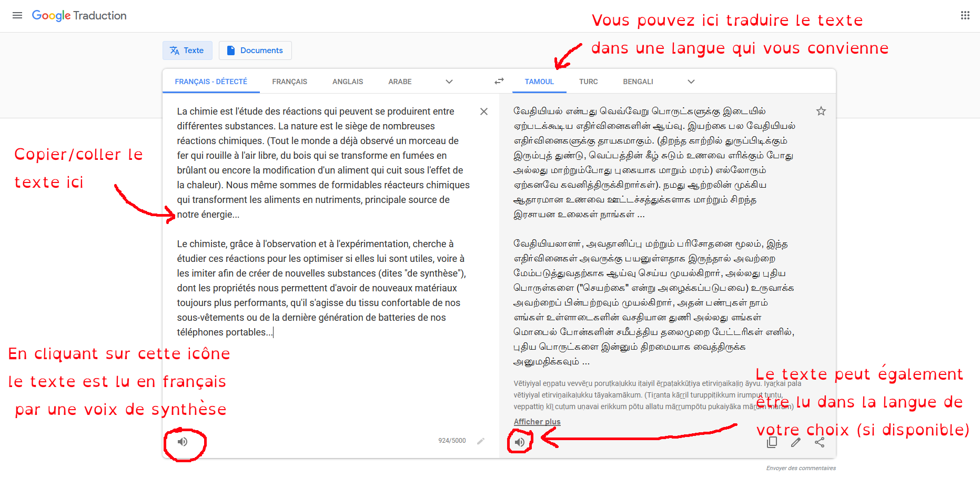This screenshot has height=478, width=980.
Task: Choose ANGLAIS as source language
Action: tap(347, 82)
